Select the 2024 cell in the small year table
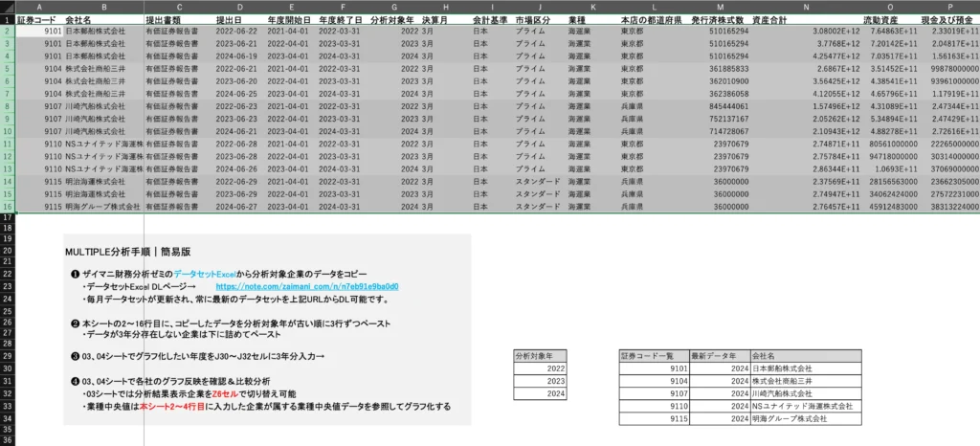Image resolution: width=980 pixels, height=446 pixels. pos(540,393)
